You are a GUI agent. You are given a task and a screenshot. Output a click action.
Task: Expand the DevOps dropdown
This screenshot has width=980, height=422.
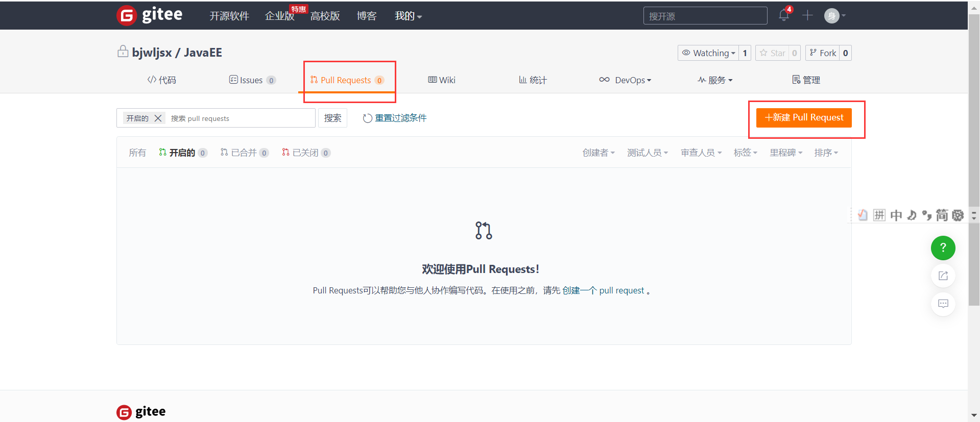625,80
